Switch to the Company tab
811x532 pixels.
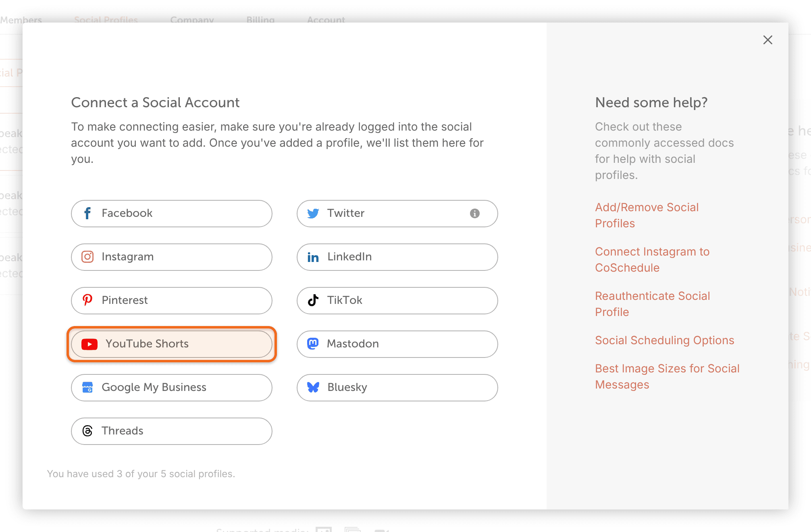point(192,20)
